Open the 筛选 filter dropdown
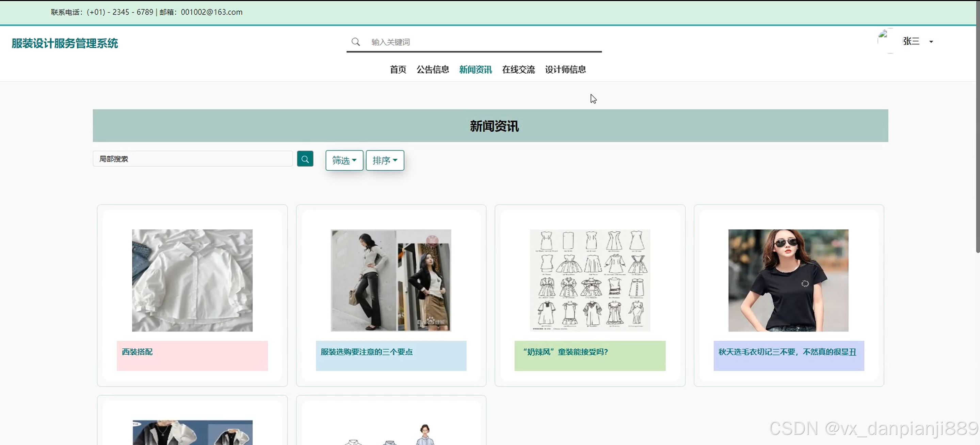The height and width of the screenshot is (445, 980). 344,160
